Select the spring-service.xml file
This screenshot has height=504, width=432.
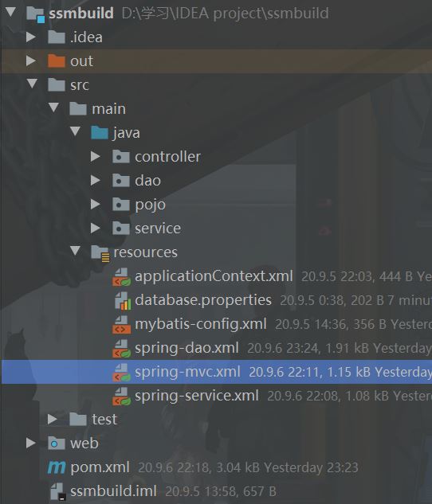[197, 396]
